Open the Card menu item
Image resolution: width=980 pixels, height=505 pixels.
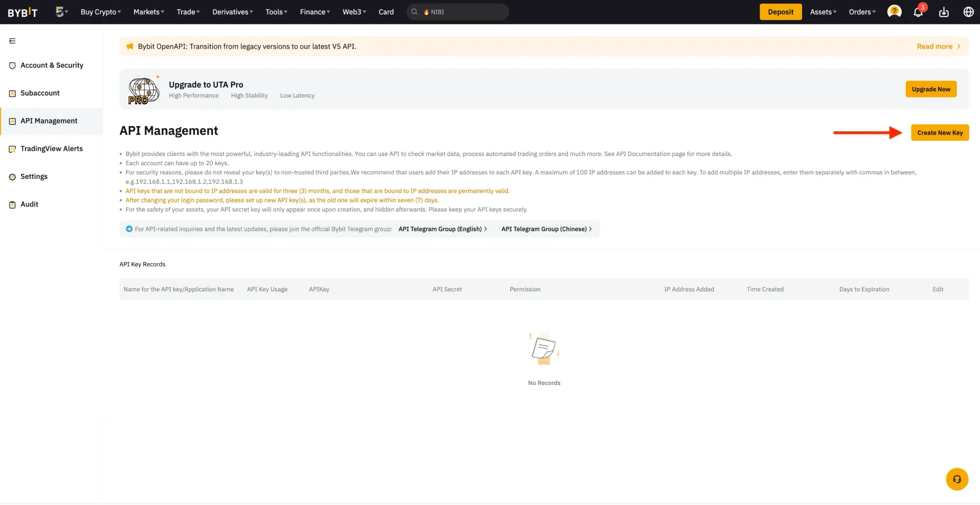(x=386, y=12)
